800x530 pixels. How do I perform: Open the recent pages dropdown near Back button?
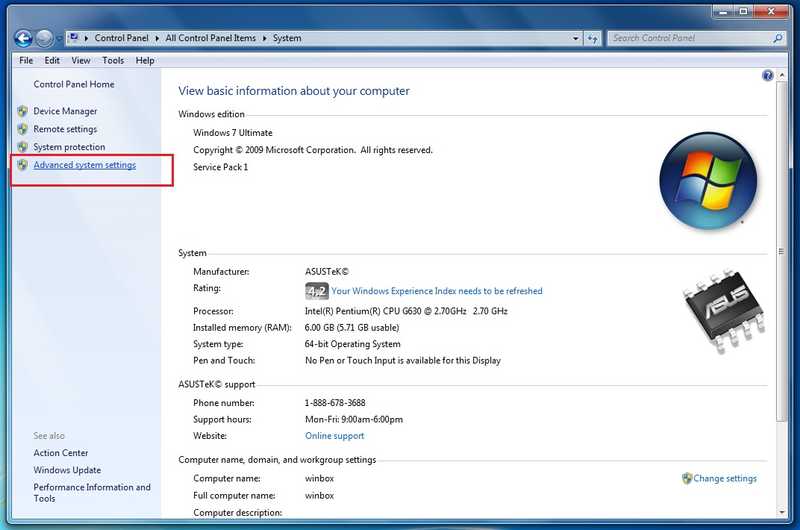pyautogui.click(x=60, y=39)
